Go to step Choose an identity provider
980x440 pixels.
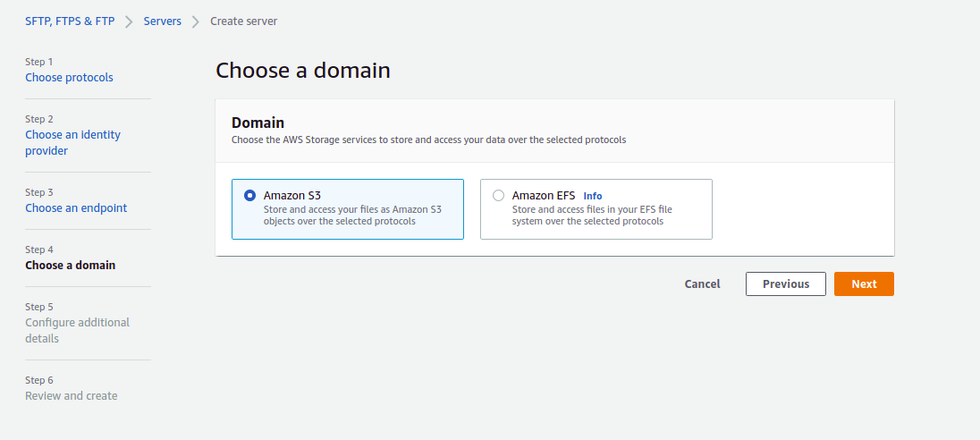click(x=73, y=142)
